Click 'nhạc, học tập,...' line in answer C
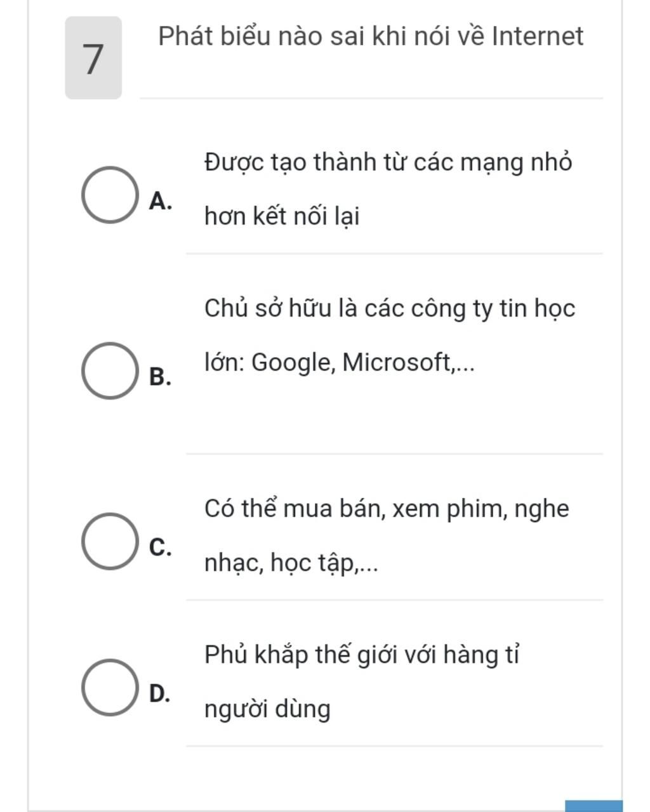Viewport: 650px width, 812px height. 291,563
